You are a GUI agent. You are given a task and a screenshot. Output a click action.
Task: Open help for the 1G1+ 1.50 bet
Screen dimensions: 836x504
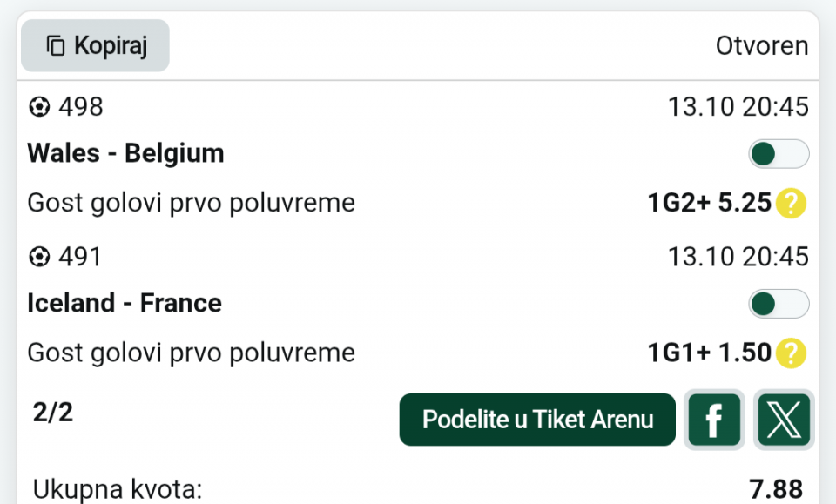pos(792,353)
